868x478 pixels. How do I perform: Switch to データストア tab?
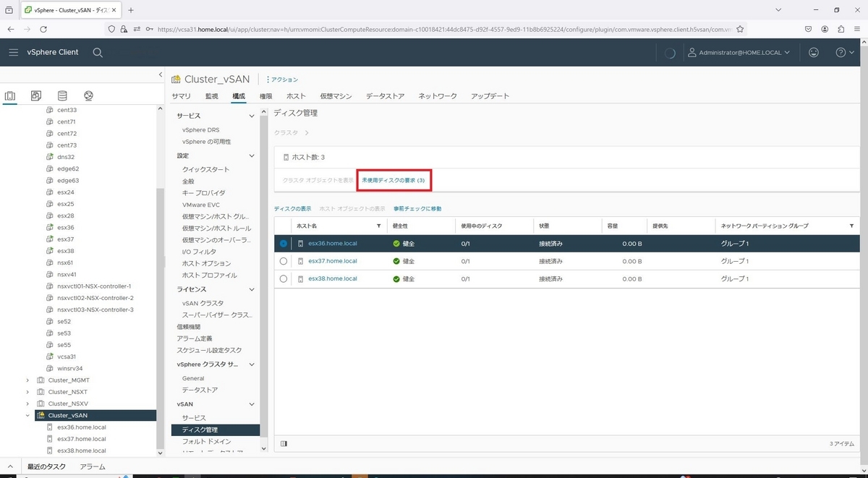click(385, 96)
